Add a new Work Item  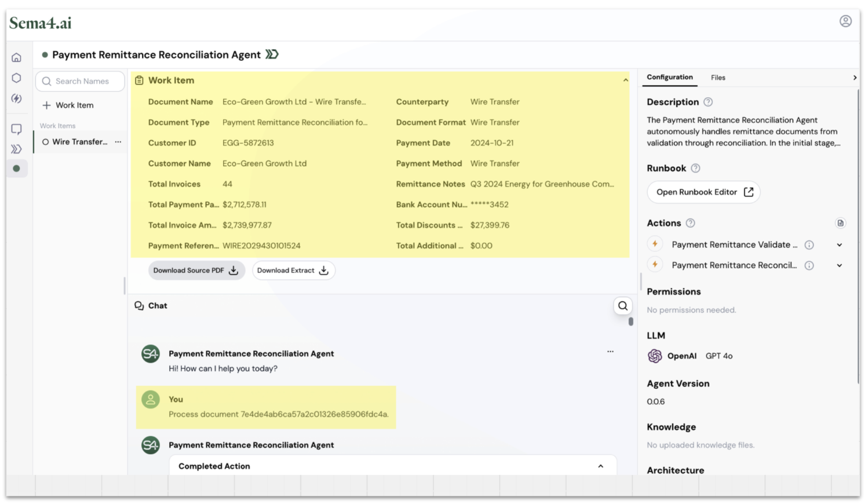pyautogui.click(x=68, y=105)
